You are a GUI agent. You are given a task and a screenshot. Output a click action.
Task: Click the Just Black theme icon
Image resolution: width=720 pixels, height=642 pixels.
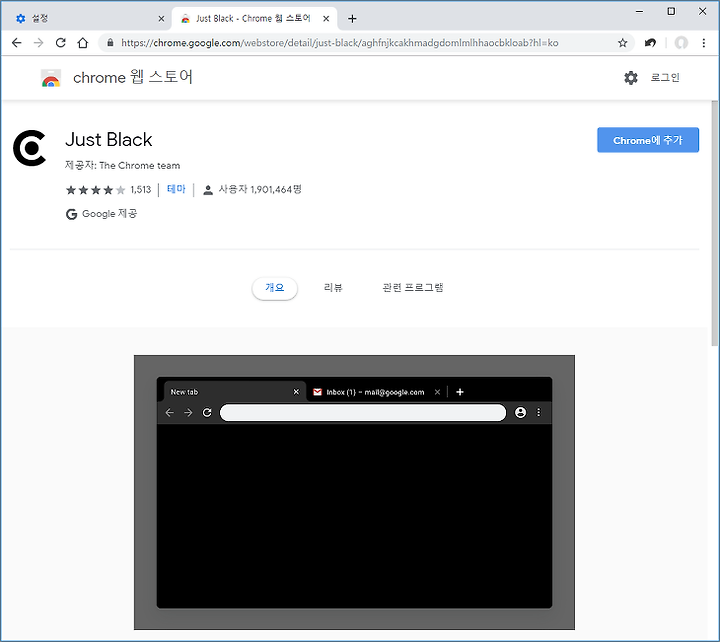(x=30, y=148)
